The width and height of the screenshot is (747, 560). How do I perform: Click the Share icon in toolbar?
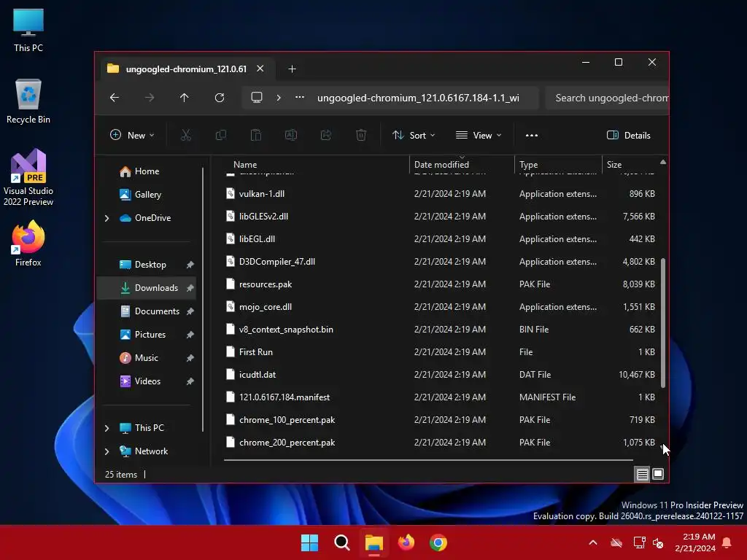point(326,135)
